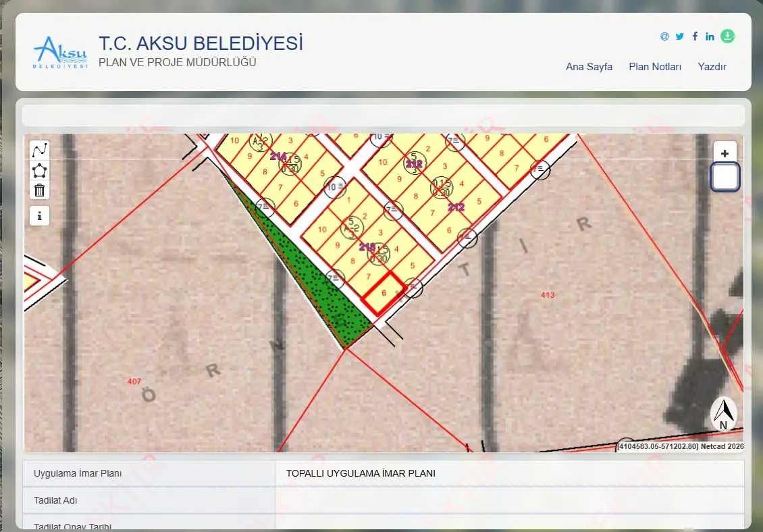Click the map coordinates readout text
Viewport: 763px width, 532px height.
658,446
